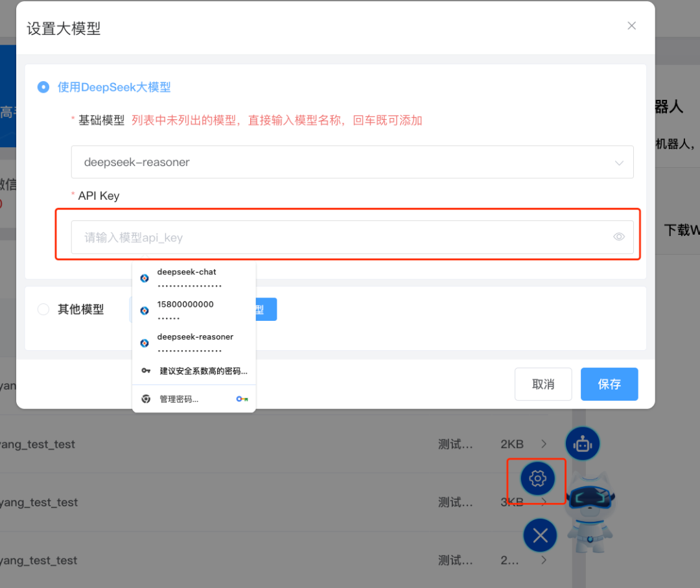Expand chevron on the last yang_test_test row
This screenshot has height=588, width=700.
(544, 560)
